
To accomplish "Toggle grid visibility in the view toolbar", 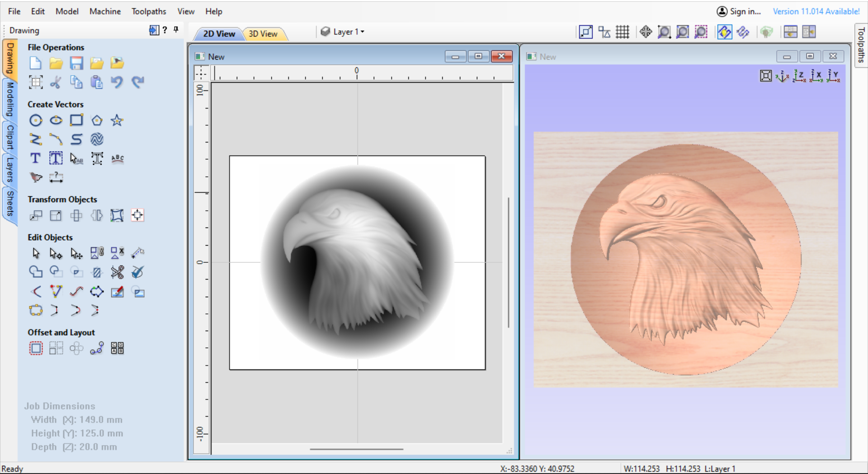I will pos(623,32).
